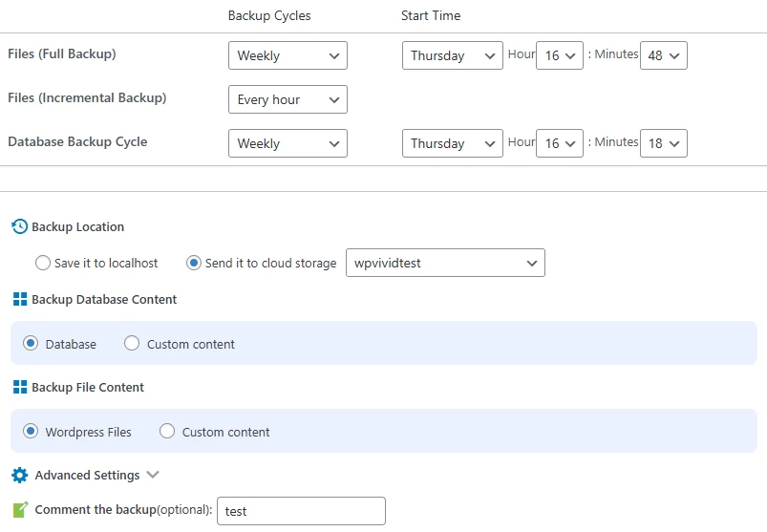The height and width of the screenshot is (532, 767).
Task: Click the Advanced Settings label
Action: pyautogui.click(x=87, y=476)
